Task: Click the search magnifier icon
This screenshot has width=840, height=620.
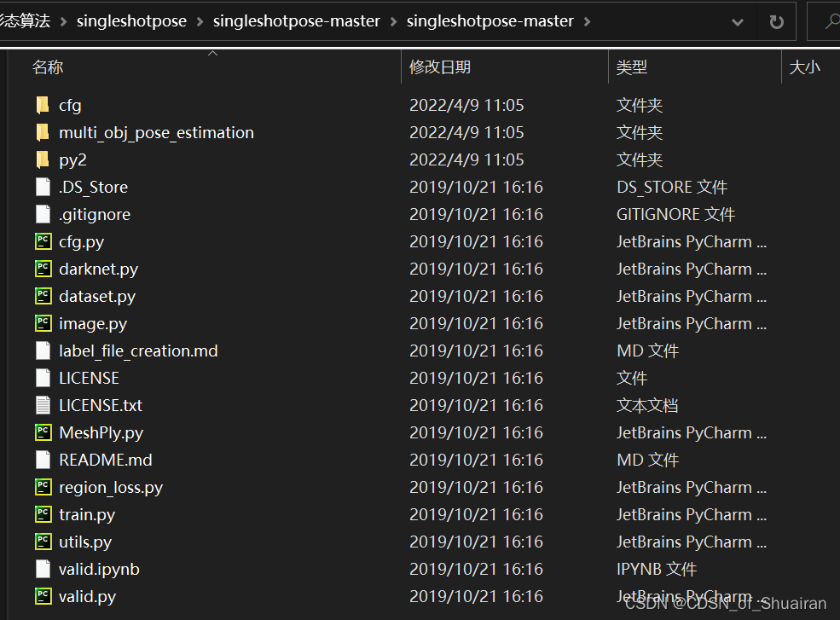Action: 831,20
